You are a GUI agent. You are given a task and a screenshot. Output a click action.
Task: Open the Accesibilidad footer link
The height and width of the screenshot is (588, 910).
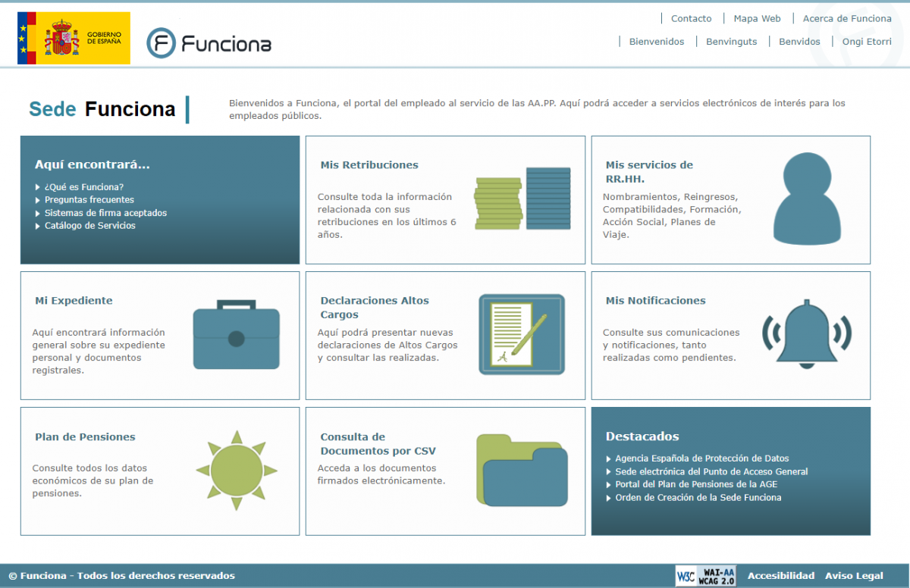(781, 576)
